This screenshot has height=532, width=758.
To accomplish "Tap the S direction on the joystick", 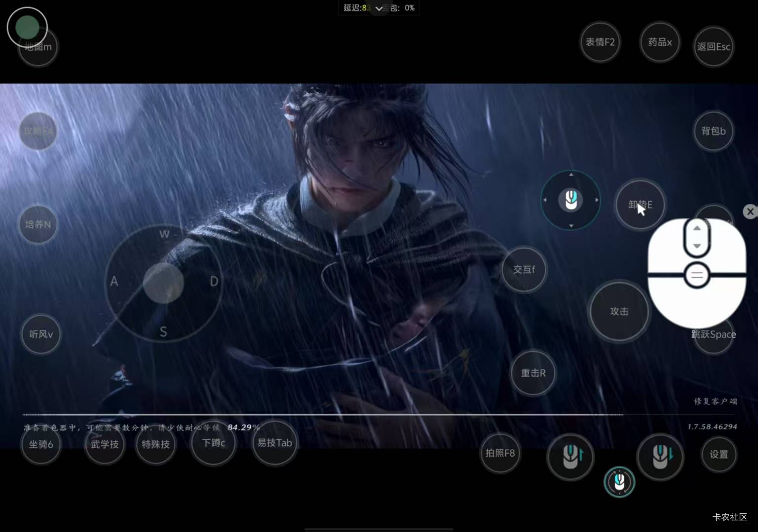I will pyautogui.click(x=163, y=332).
